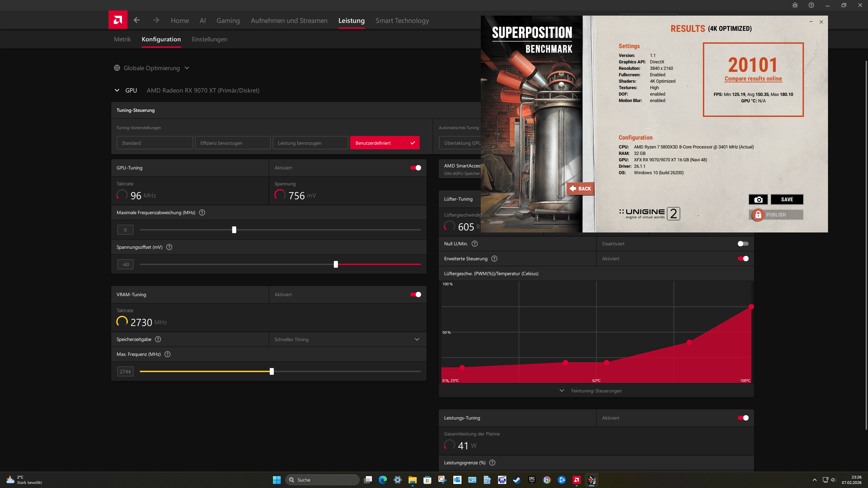Click the SAVE button in benchmark results
The height and width of the screenshot is (488, 868).
click(787, 199)
